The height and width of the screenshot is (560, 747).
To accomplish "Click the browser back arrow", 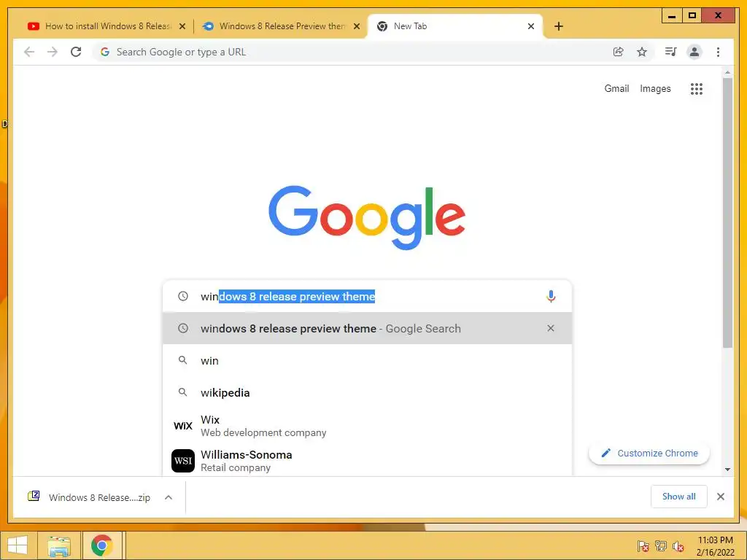I will (x=29, y=52).
